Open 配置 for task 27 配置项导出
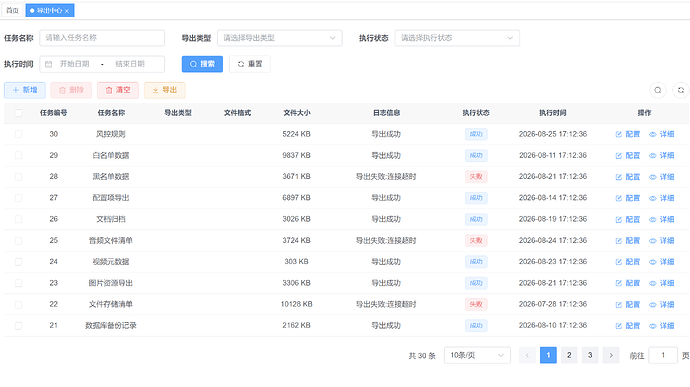This screenshot has height=387, width=690. tap(628, 198)
